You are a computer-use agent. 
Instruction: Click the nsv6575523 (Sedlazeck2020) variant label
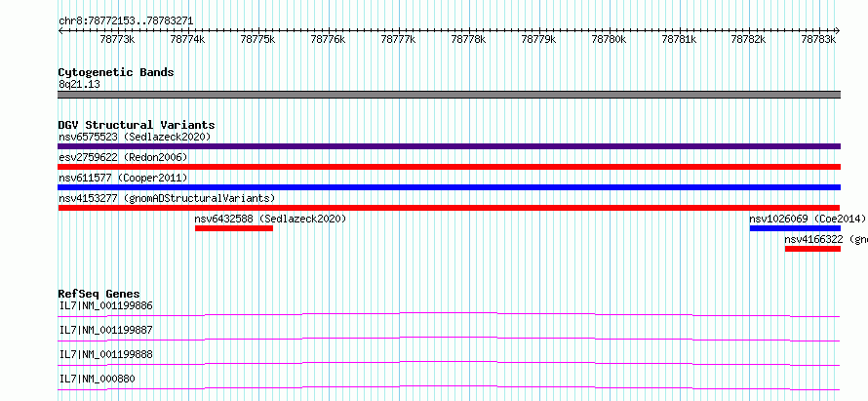pos(135,137)
